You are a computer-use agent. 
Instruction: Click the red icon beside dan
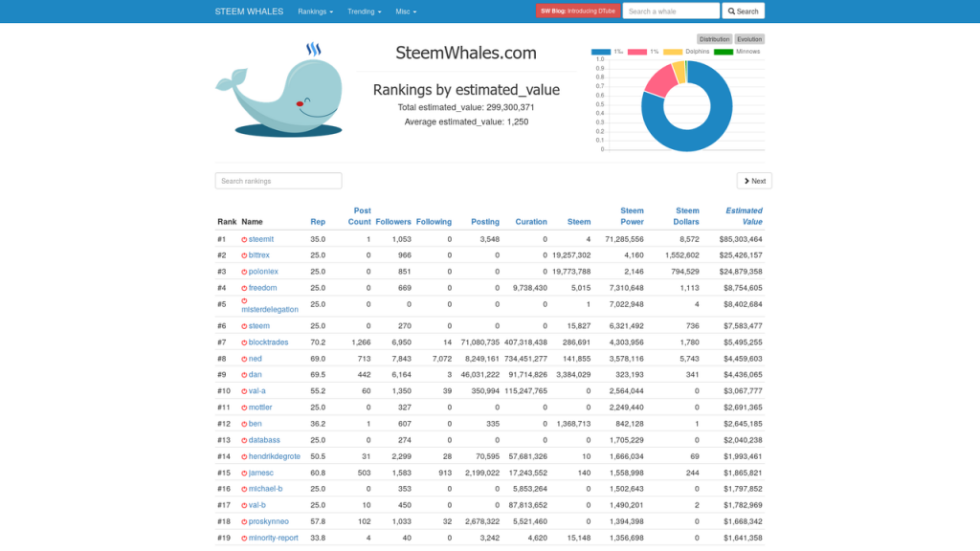244,375
